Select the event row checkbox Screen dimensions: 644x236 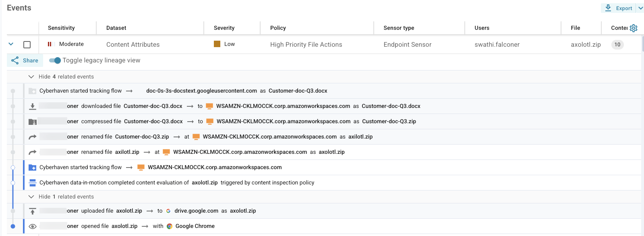coord(27,45)
